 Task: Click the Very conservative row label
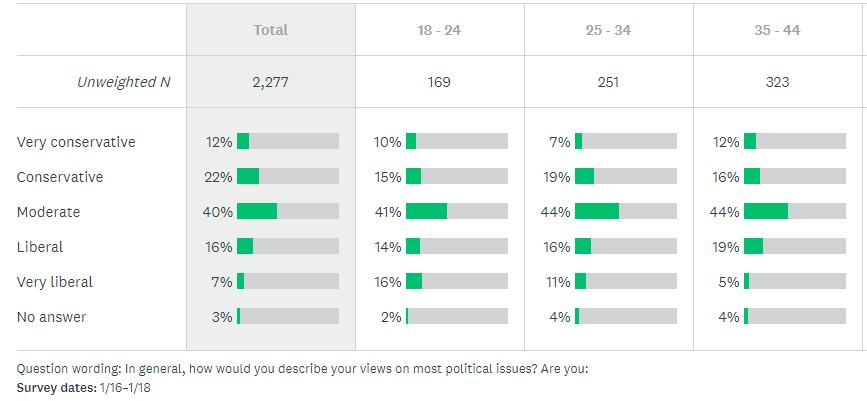pyautogui.click(x=76, y=142)
